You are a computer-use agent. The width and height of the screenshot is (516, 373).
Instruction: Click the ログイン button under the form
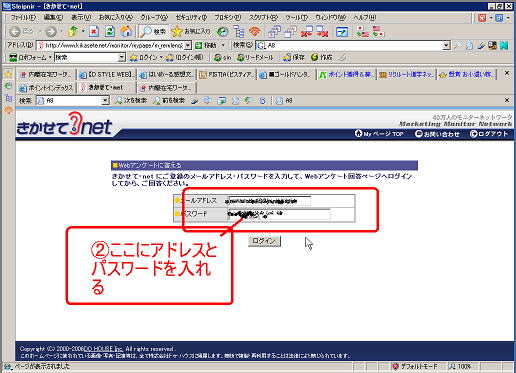264,241
